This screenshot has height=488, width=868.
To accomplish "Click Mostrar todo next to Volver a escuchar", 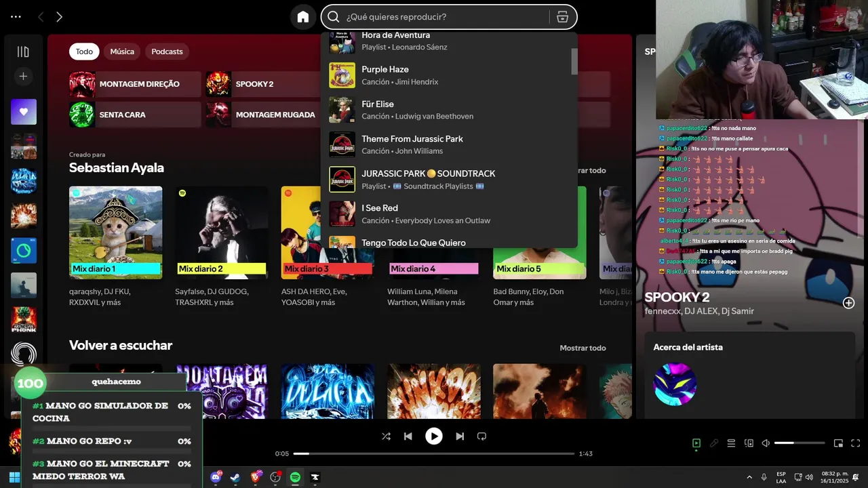I will (583, 348).
